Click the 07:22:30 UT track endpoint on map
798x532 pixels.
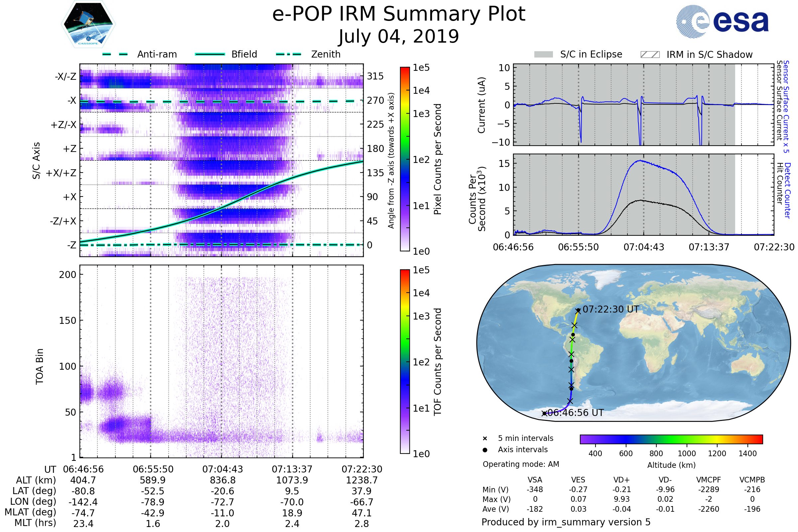(578, 311)
